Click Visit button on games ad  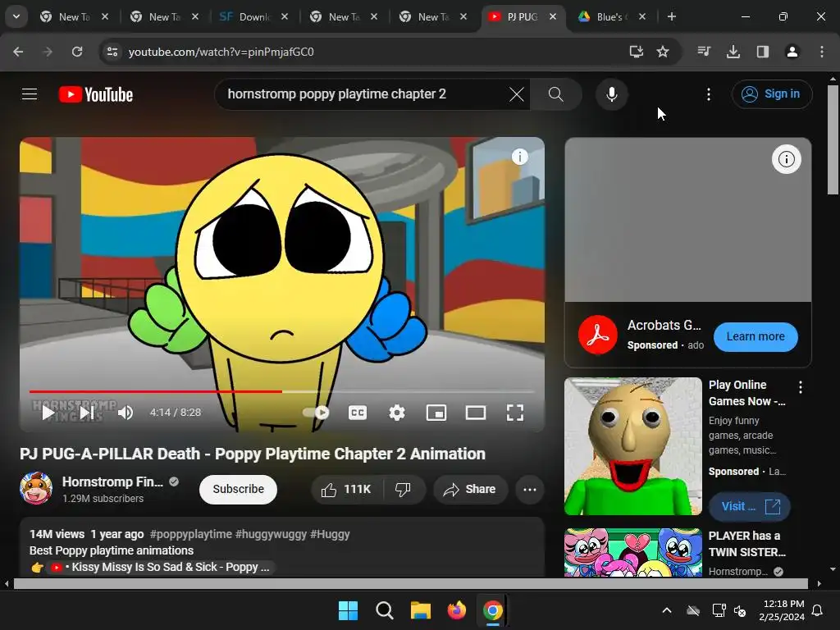click(750, 506)
